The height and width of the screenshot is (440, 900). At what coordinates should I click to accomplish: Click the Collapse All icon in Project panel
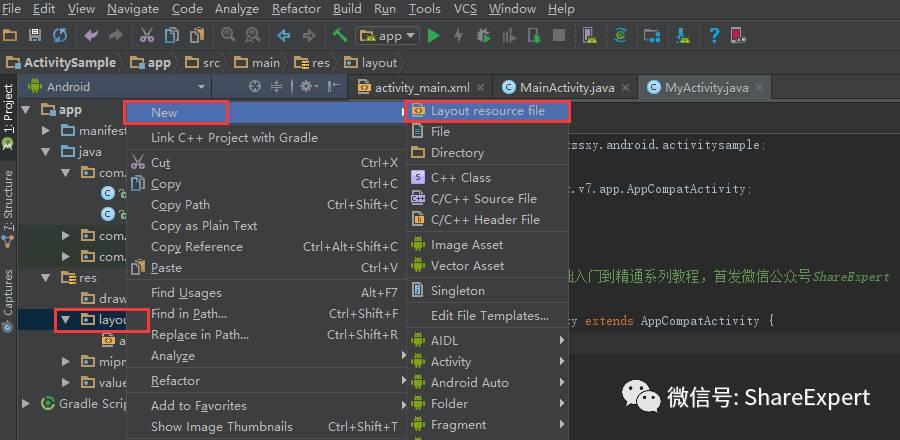[x=276, y=87]
